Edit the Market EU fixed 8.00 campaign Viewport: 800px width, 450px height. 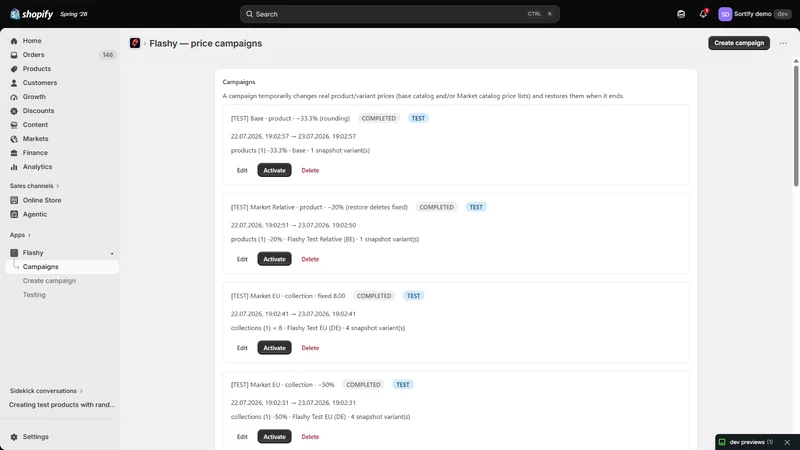242,347
